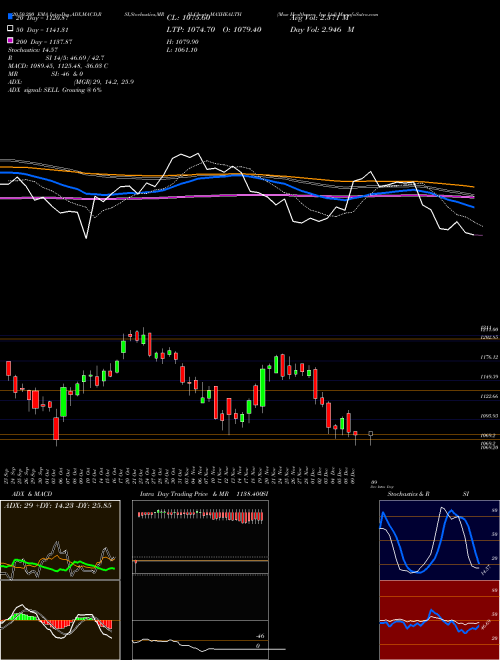Click the magenta 200 Day EMA legend swatch

click(10, 40)
